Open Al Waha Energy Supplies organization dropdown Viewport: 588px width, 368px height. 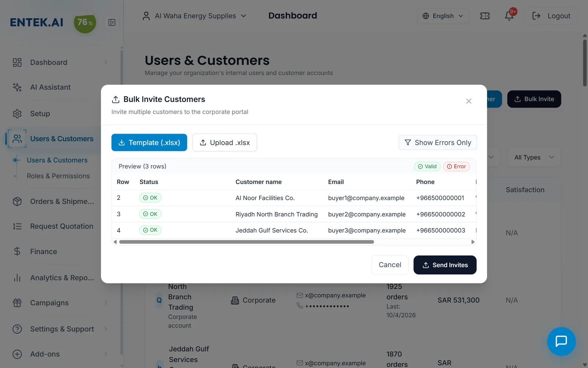coord(194,16)
